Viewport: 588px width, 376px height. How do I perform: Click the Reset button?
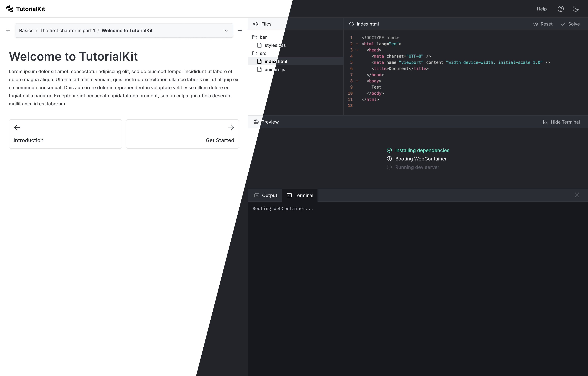coord(543,24)
